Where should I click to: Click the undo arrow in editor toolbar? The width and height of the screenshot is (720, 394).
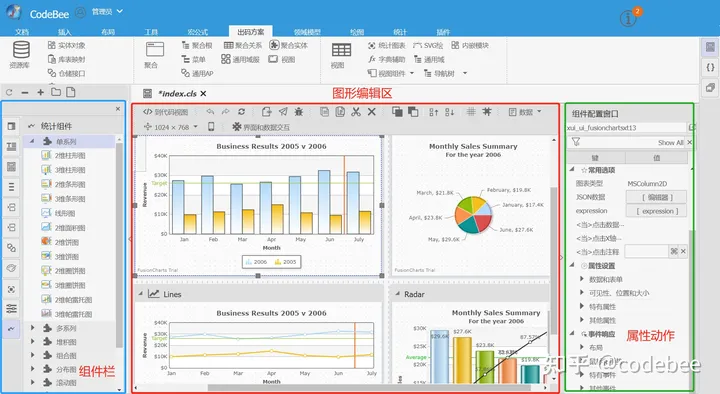(x=210, y=112)
